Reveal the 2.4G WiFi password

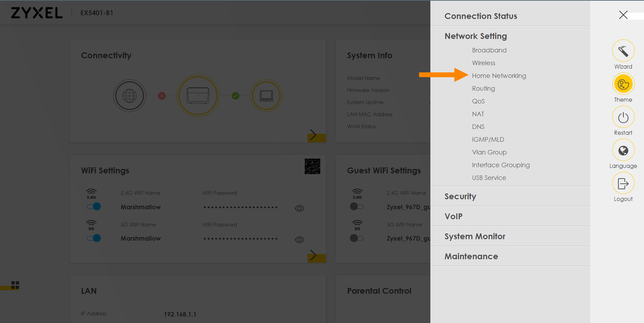click(x=299, y=208)
